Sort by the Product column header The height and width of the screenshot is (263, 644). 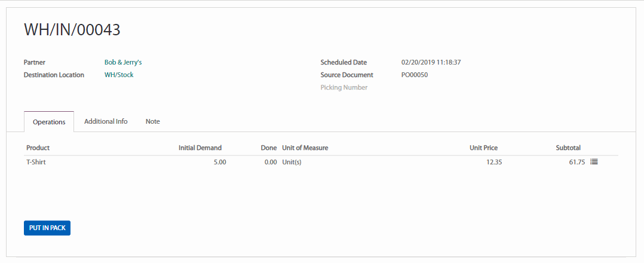(38, 148)
